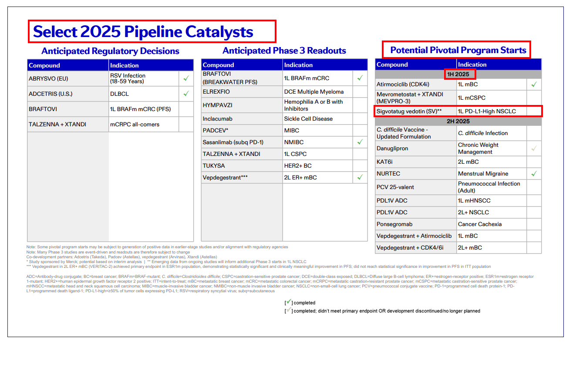Click the 'TUKYSA' compound cell

(x=242, y=166)
